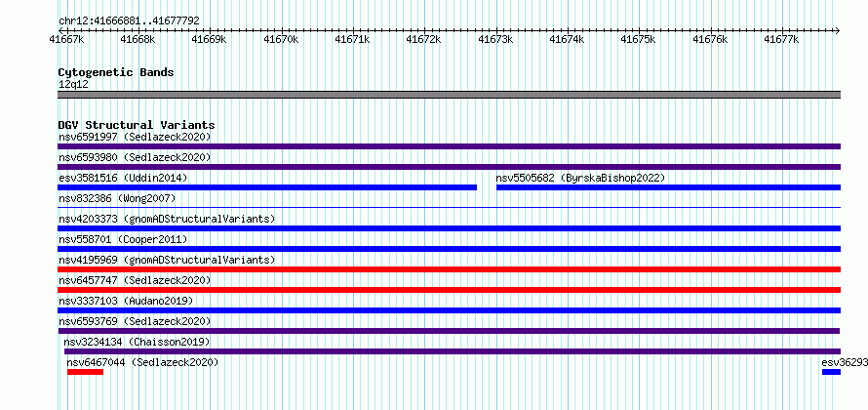Click the nsv6593980 (Sedlazeck2020) label
868x410 pixels.
pyautogui.click(x=135, y=157)
